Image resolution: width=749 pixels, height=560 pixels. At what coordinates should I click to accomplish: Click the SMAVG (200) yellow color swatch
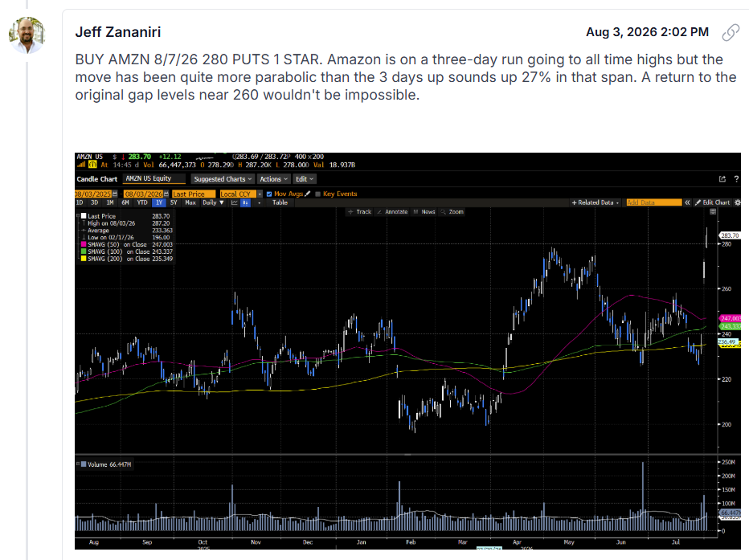tap(84, 259)
